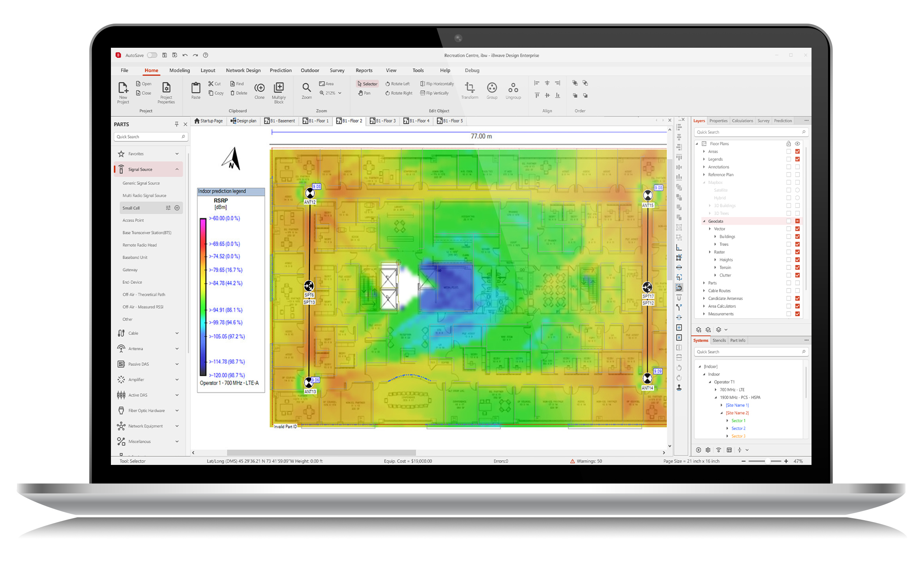The width and height of the screenshot is (924, 562).
Task: Open the Network Design ribbon tab
Action: tap(243, 70)
